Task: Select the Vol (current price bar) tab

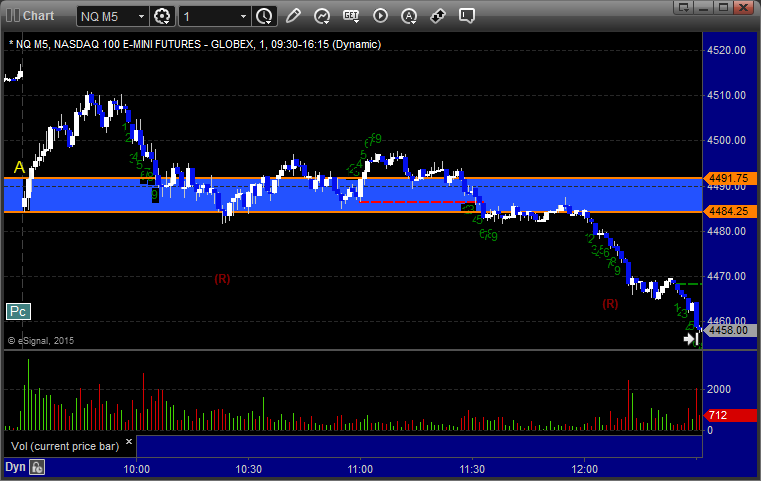Action: click(65, 446)
